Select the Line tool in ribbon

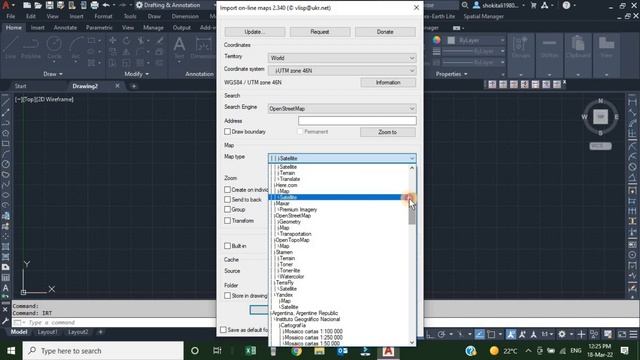click(x=10, y=48)
